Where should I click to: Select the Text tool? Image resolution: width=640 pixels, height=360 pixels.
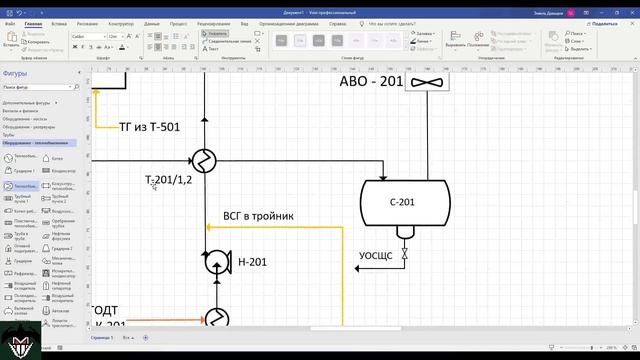tap(211, 49)
